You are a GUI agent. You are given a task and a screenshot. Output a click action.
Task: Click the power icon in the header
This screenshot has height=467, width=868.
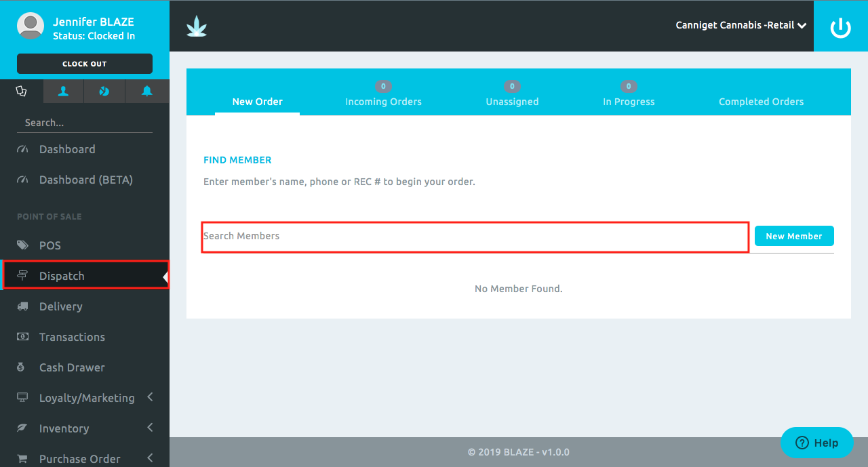pos(840,27)
